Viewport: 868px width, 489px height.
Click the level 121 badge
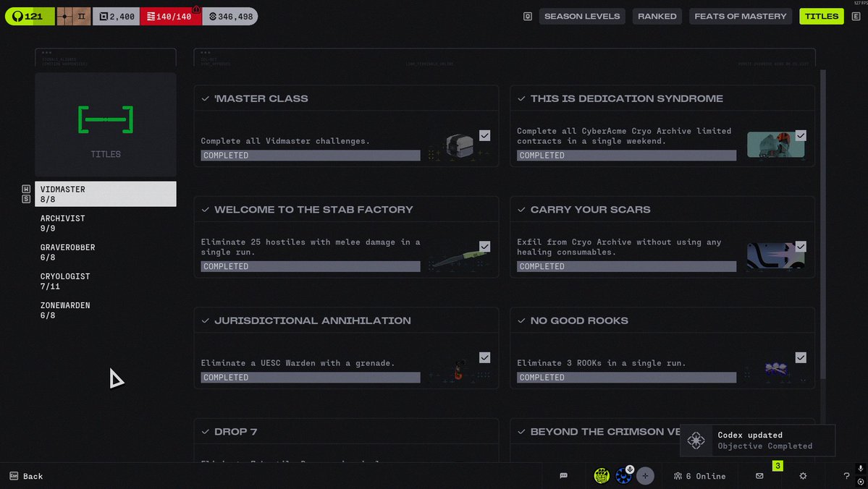30,16
